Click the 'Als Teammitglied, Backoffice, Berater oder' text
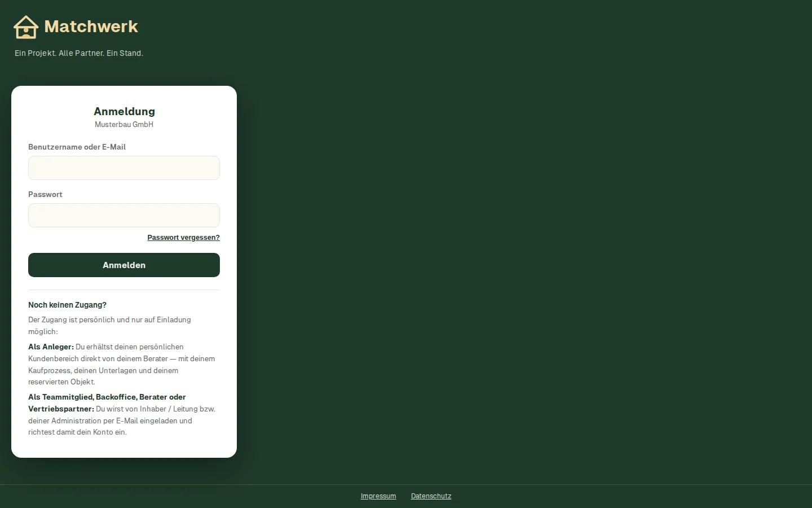Screen dimensions: 812x508 [x=107, y=397]
